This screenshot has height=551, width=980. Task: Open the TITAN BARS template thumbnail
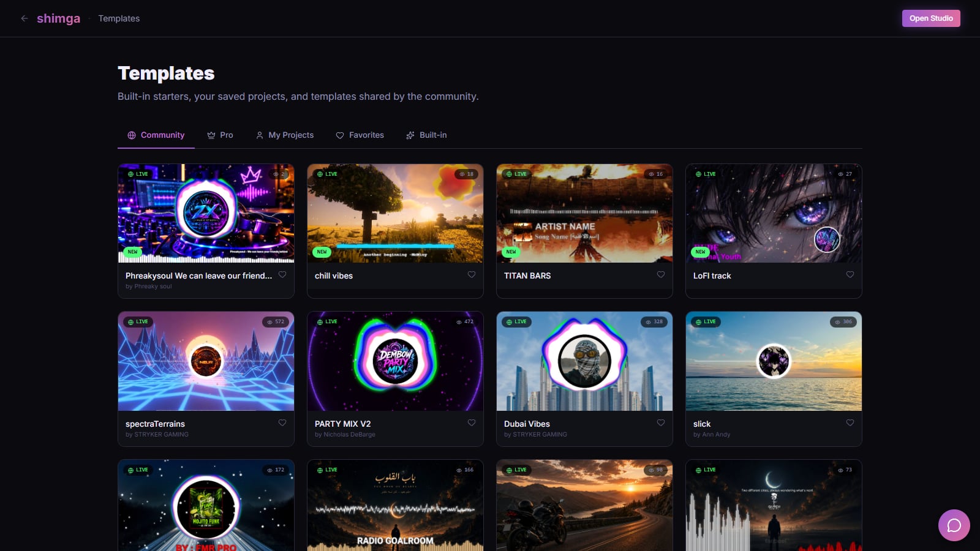584,214
